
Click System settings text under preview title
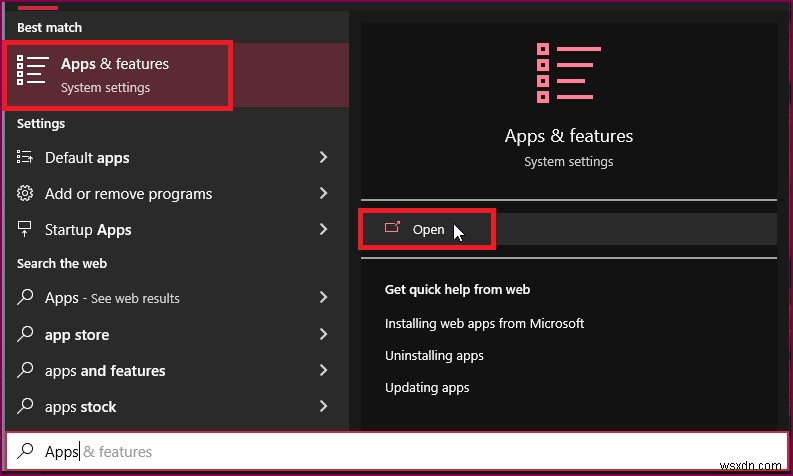pyautogui.click(x=568, y=162)
